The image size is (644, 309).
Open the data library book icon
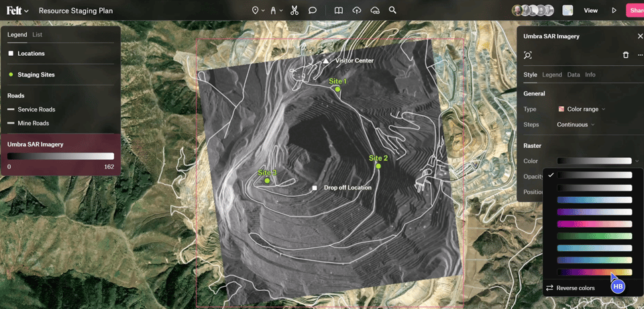[338, 10]
